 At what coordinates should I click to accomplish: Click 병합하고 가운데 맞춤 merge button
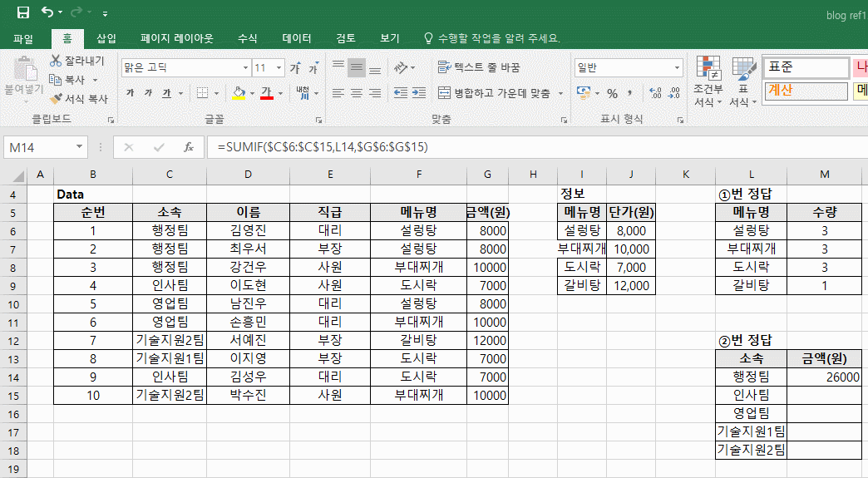tap(495, 93)
